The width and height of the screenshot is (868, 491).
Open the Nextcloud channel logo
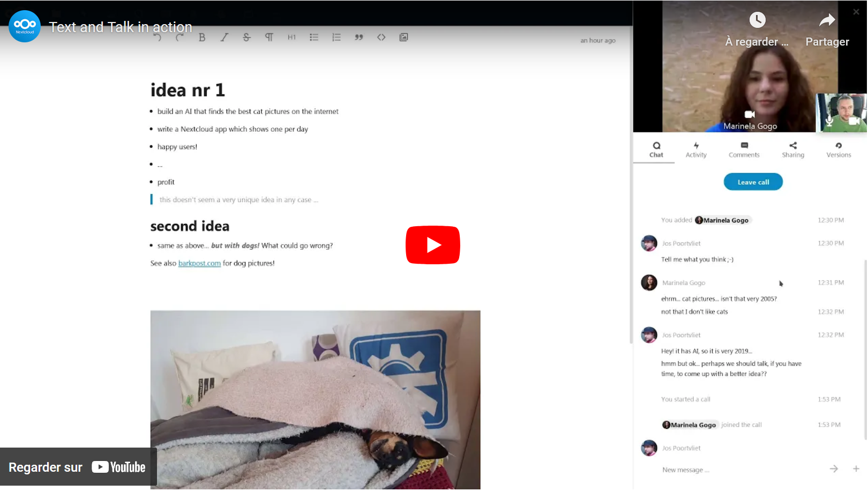25,26
